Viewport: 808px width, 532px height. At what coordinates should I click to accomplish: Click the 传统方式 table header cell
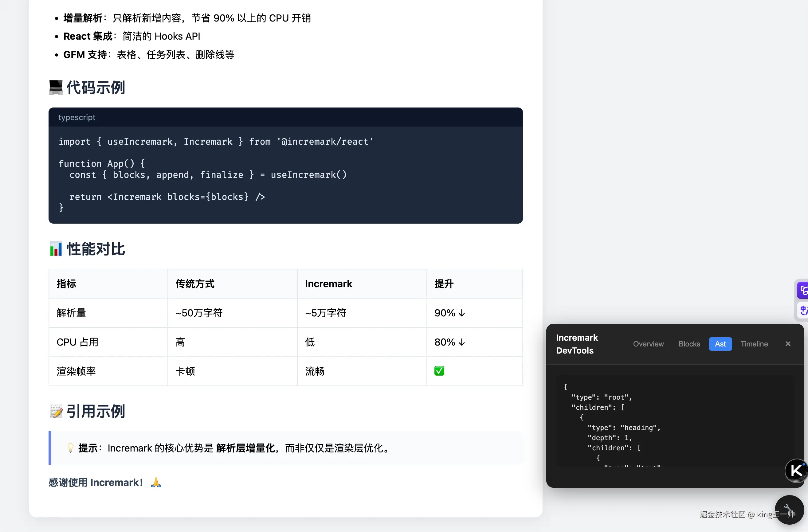point(195,284)
